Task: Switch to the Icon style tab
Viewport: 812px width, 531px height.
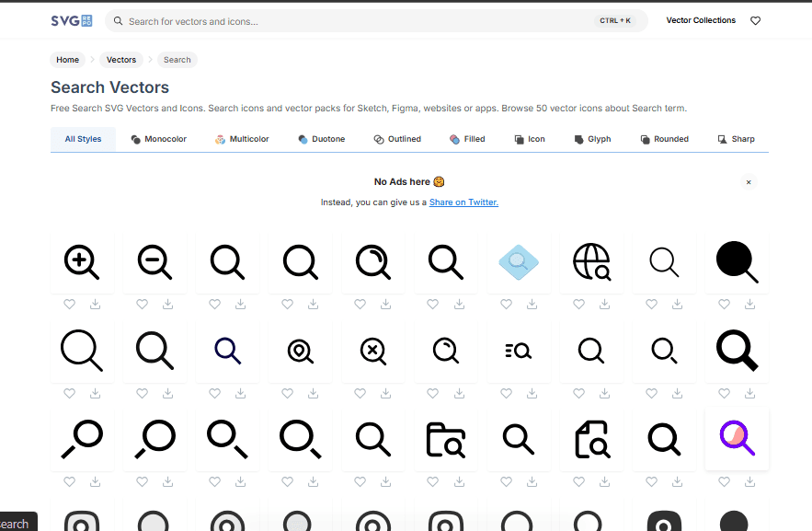Action: 530,139
